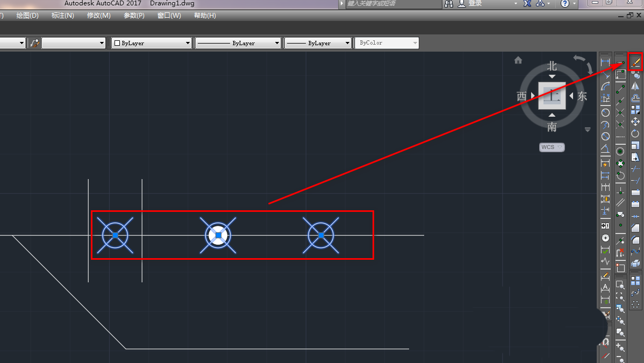Select the Trim tool
644x363 pixels.
coord(635,169)
